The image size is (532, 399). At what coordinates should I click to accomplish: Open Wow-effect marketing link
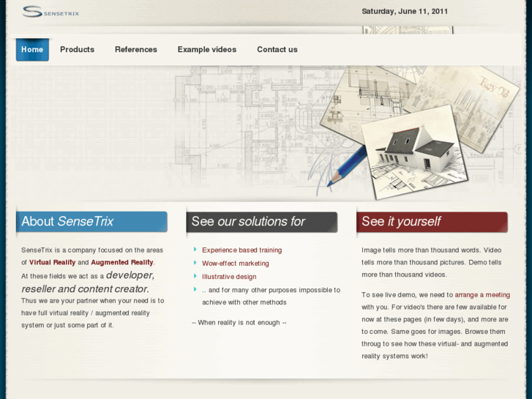click(x=236, y=264)
